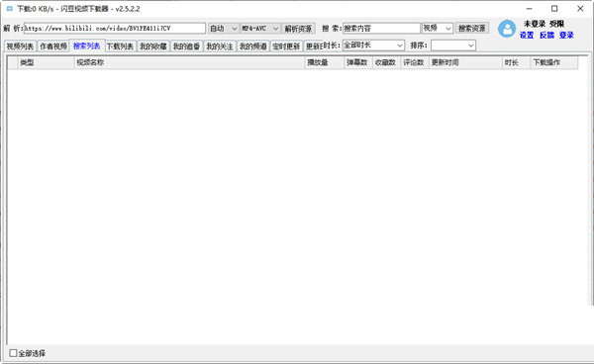The image size is (594, 364).
Task: Click the 搜索资源 button
Action: (471, 28)
